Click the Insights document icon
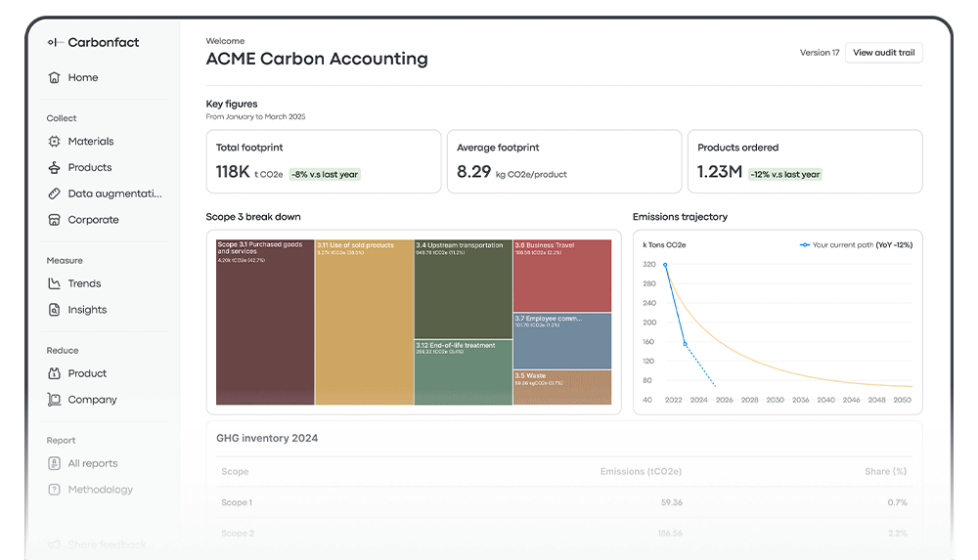 tap(54, 310)
